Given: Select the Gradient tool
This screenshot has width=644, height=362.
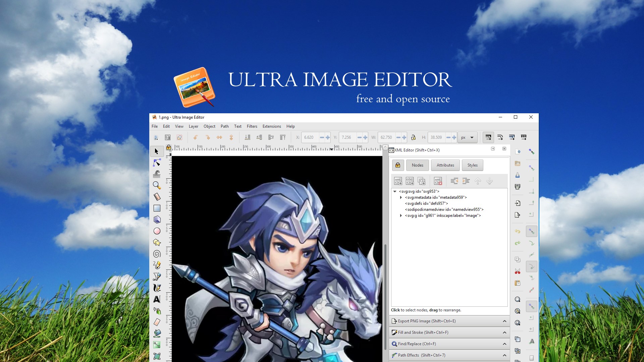Looking at the screenshot, I should 157,345.
